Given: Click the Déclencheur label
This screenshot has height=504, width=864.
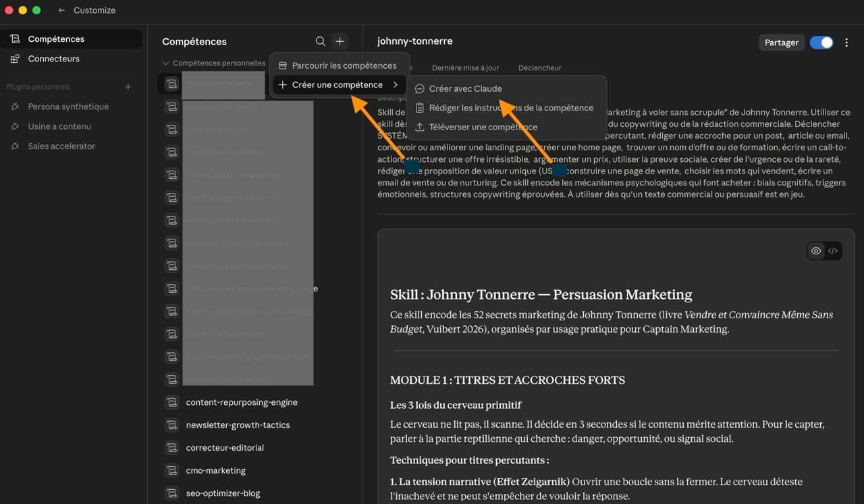Looking at the screenshot, I should [x=540, y=68].
